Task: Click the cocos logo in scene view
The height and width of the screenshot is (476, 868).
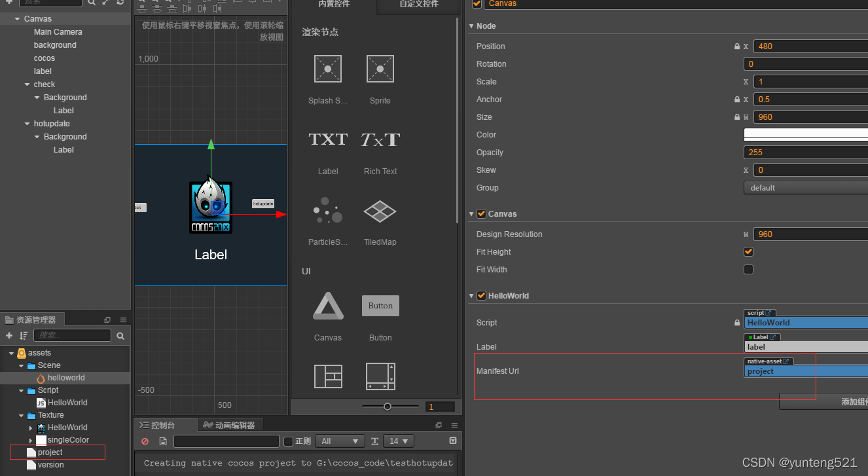Action: pyautogui.click(x=211, y=207)
